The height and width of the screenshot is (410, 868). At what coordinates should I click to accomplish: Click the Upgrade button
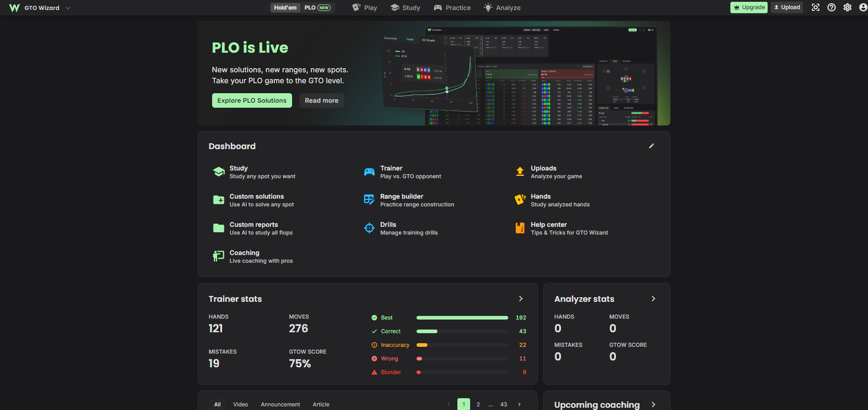click(x=749, y=7)
